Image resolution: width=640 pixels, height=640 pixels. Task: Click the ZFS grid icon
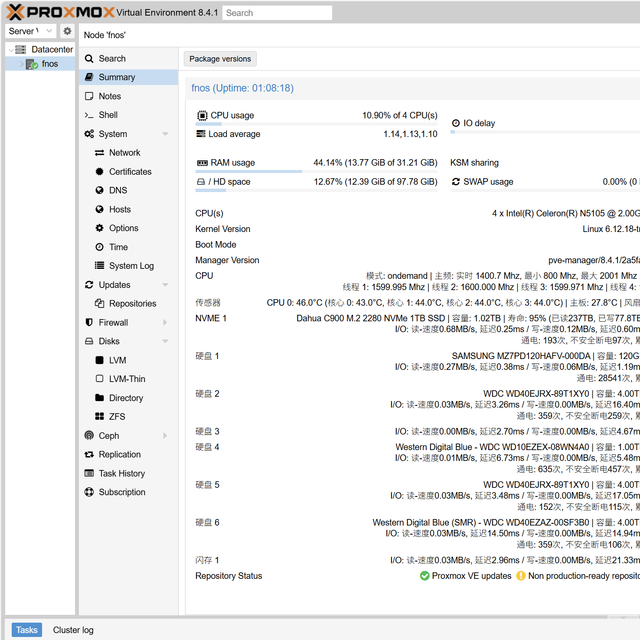[x=99, y=416]
